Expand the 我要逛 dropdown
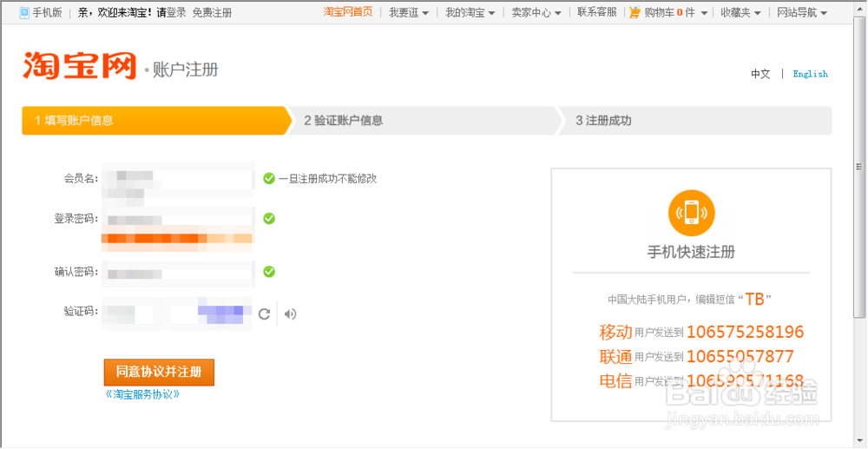This screenshot has width=868, height=449. pos(409,13)
